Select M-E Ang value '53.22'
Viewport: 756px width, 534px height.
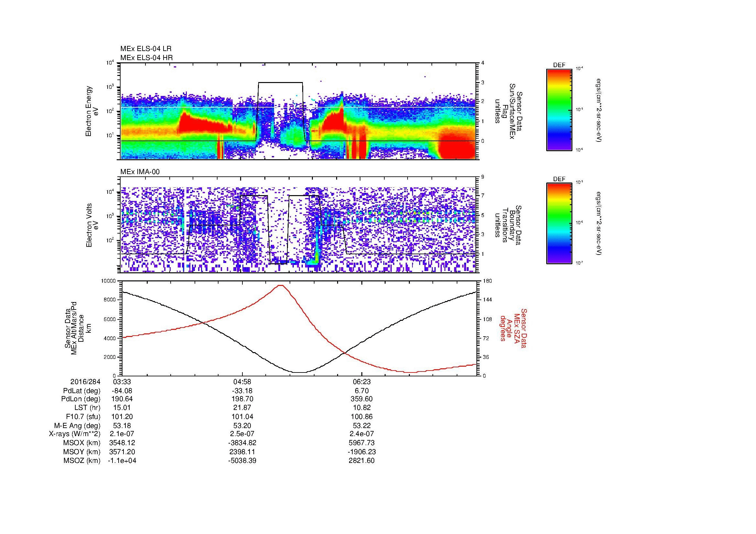[x=362, y=425]
